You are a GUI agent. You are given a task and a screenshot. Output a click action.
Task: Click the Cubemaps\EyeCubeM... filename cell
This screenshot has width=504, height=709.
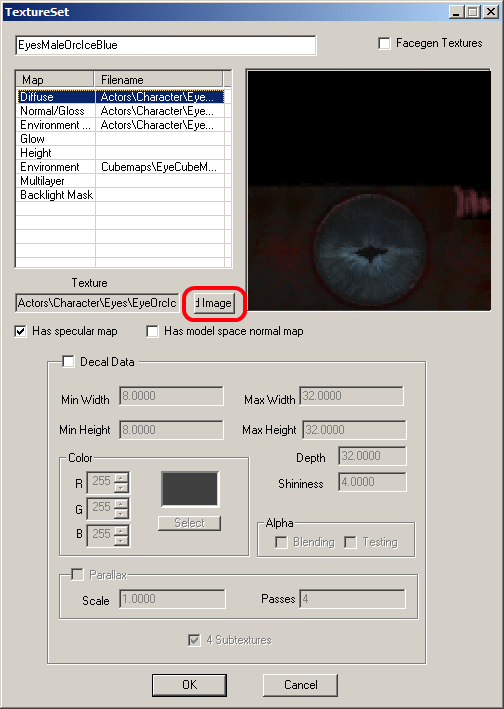(x=160, y=167)
